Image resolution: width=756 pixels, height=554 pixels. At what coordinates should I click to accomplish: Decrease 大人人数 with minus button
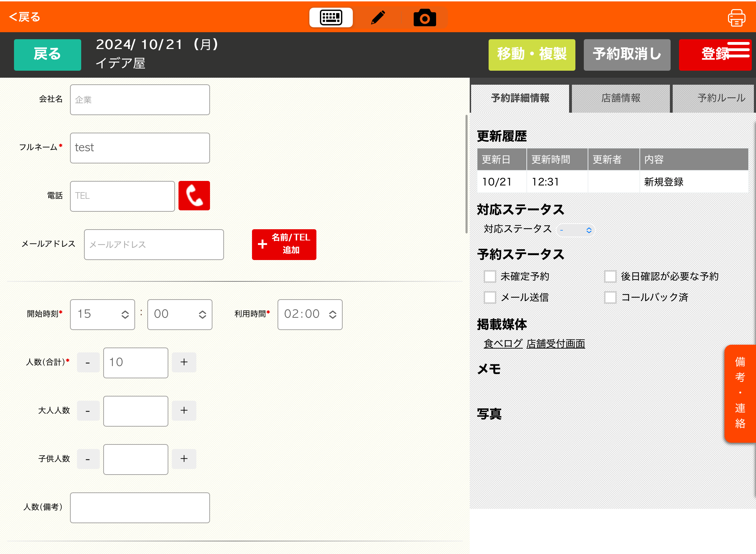click(88, 411)
